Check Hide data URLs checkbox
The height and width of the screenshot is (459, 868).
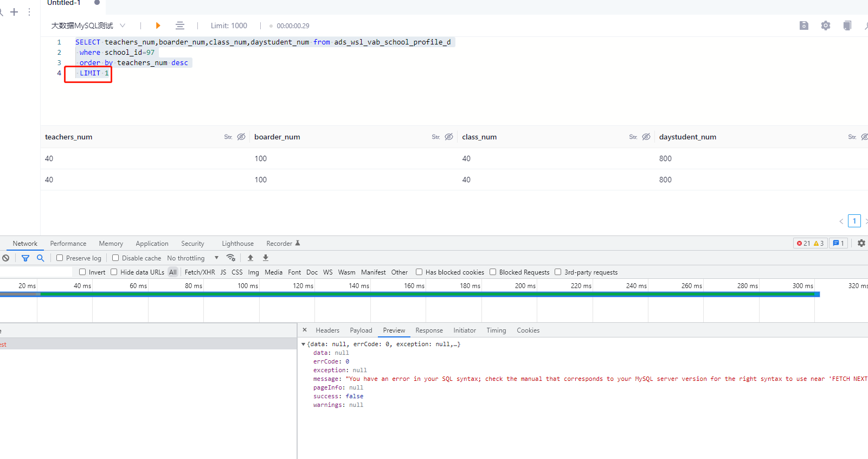coord(114,272)
